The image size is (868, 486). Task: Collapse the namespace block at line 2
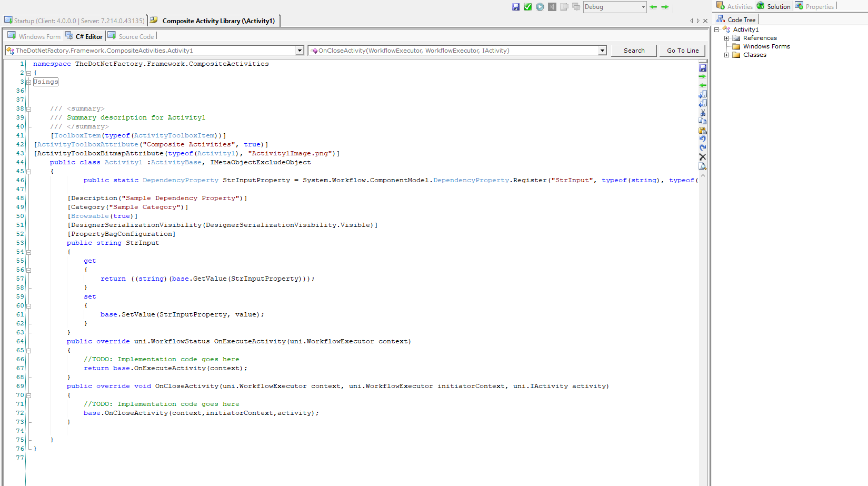[28, 73]
